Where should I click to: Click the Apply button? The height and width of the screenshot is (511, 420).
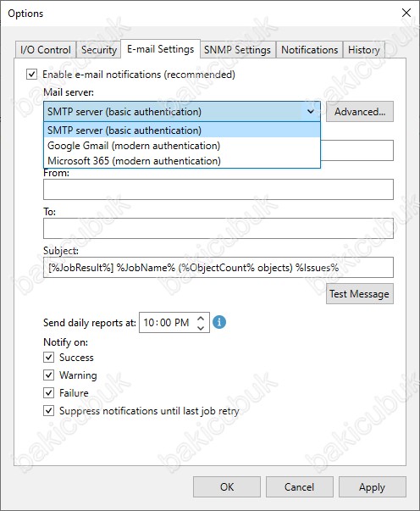(372, 487)
